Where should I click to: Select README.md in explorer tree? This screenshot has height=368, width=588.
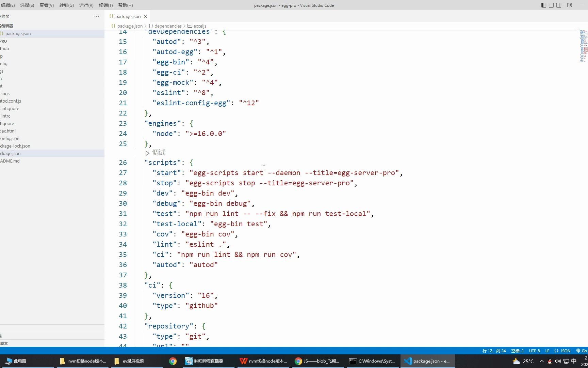[52, 161]
